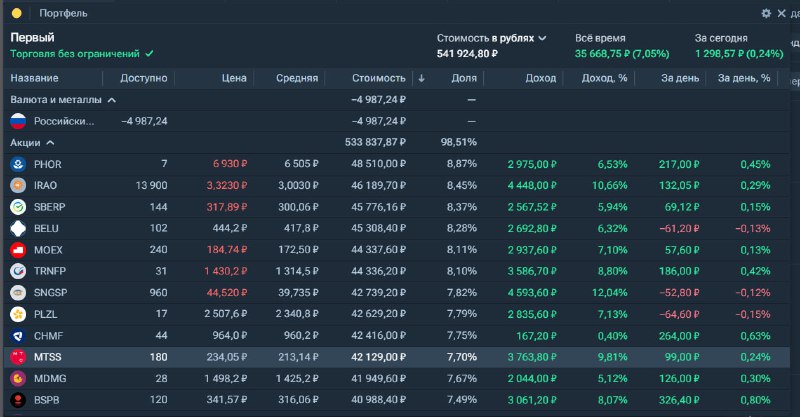This screenshot has width=800, height=417.
Task: Sort by the Цена column header
Action: [x=234, y=78]
